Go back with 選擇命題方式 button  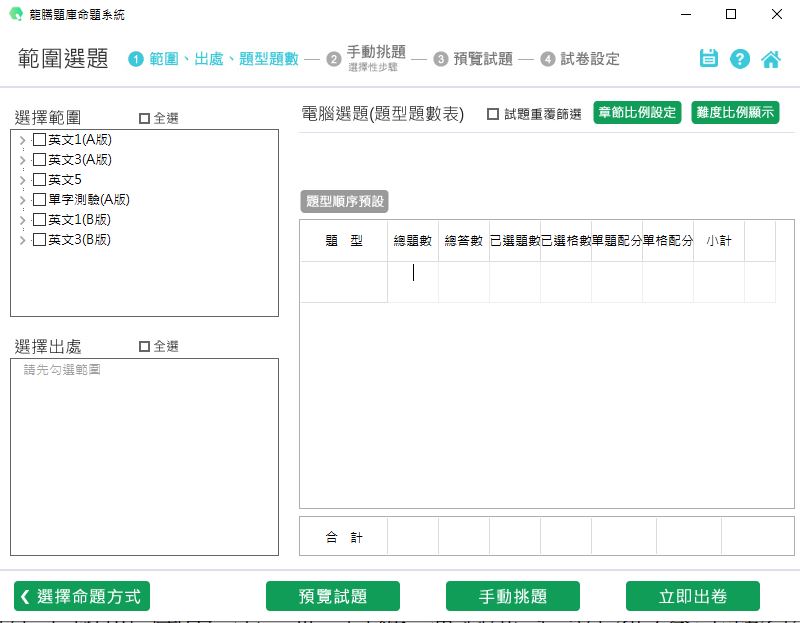coord(82,596)
